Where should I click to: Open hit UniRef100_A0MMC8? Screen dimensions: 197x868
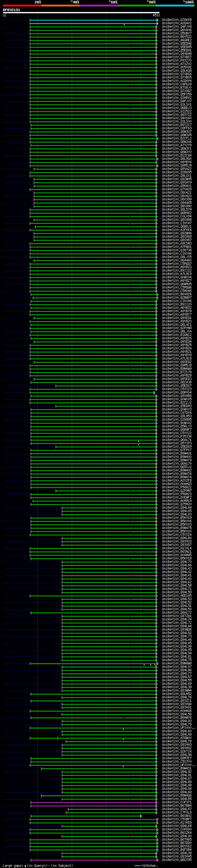tap(177, 501)
